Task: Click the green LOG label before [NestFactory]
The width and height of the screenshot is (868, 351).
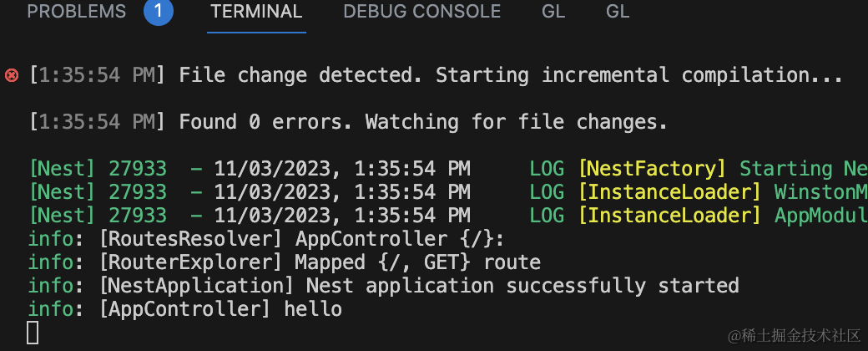Action: (x=547, y=169)
